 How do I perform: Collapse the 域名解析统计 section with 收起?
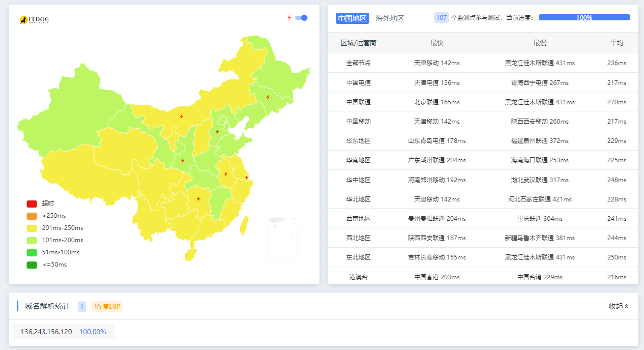click(x=619, y=306)
